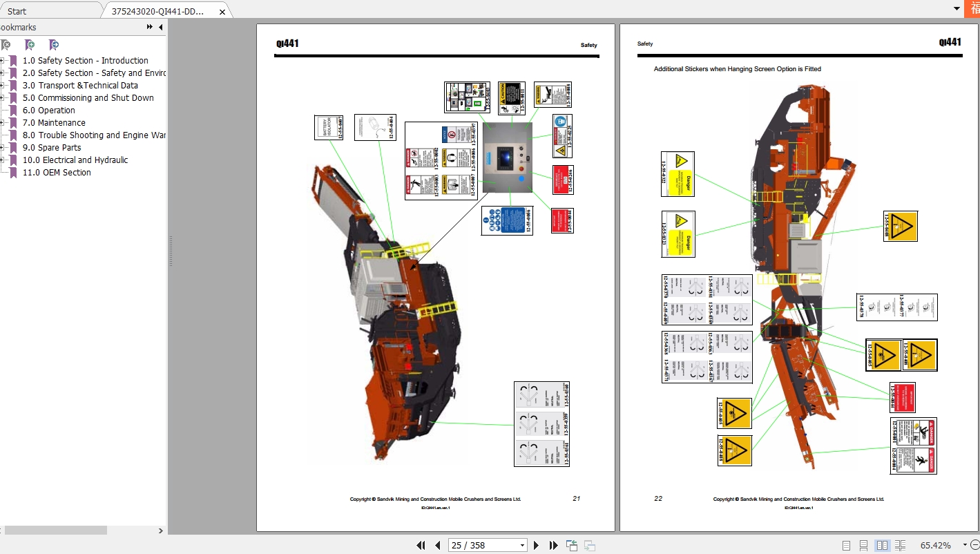Image resolution: width=980 pixels, height=554 pixels.
Task: Activate Facing two-page layout mode
Action: coord(882,545)
